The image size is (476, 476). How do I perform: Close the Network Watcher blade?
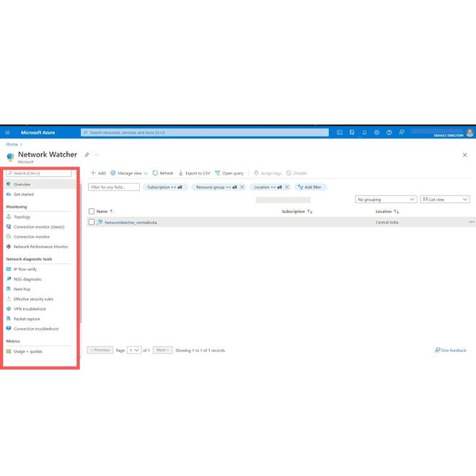point(464,155)
